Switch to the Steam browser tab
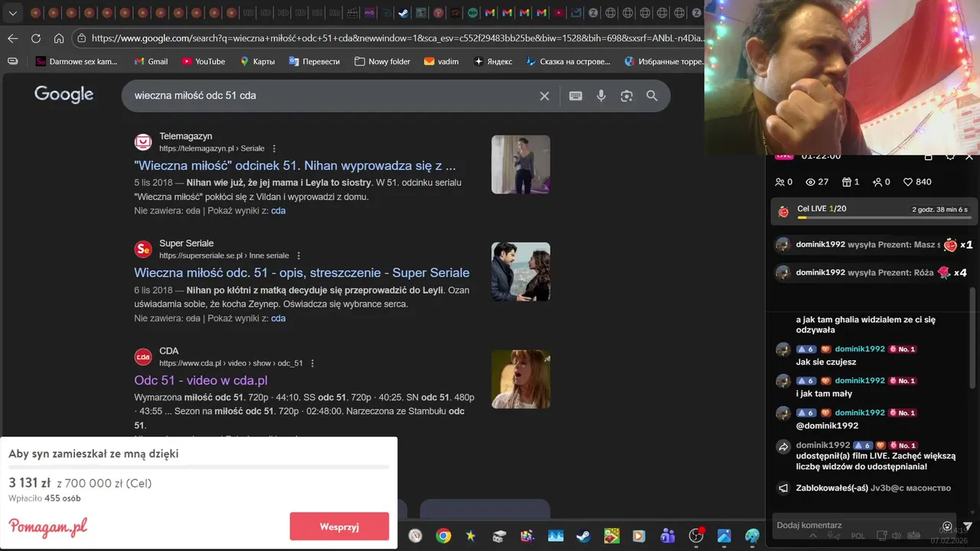 tap(403, 13)
